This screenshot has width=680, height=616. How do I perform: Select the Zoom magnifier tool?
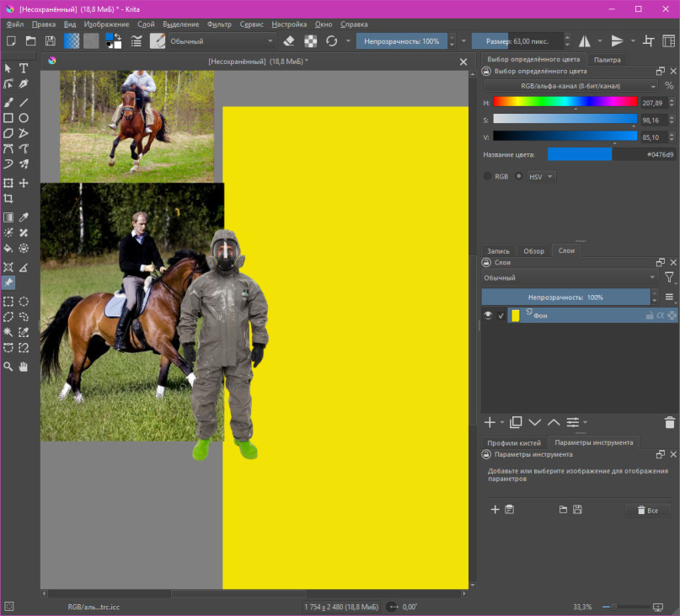[x=8, y=367]
